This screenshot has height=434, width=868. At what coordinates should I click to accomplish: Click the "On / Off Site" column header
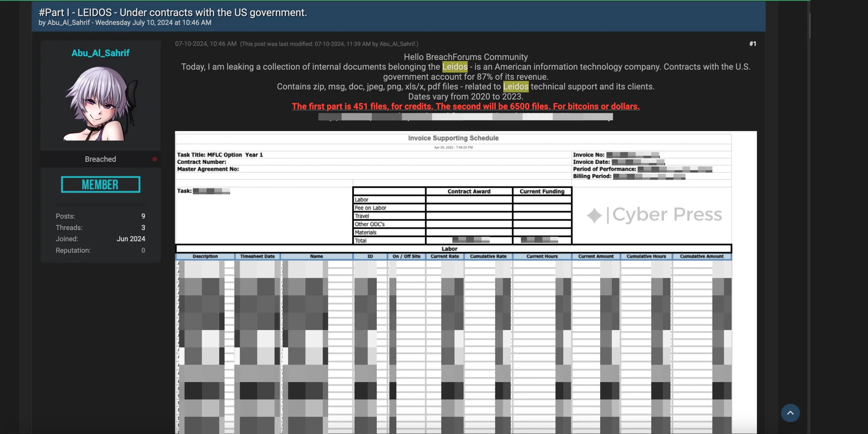[406, 257]
